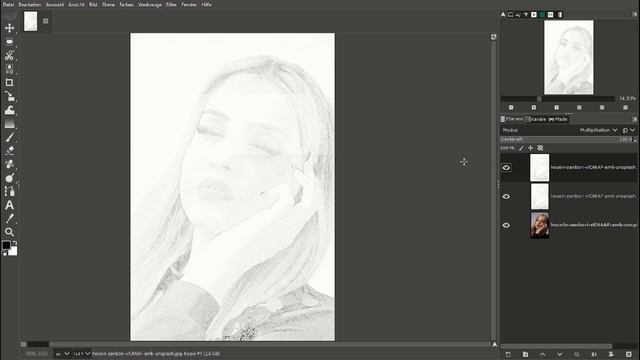Create a new layer with bottom button
Screen dimensions: 640x360
pos(508,354)
